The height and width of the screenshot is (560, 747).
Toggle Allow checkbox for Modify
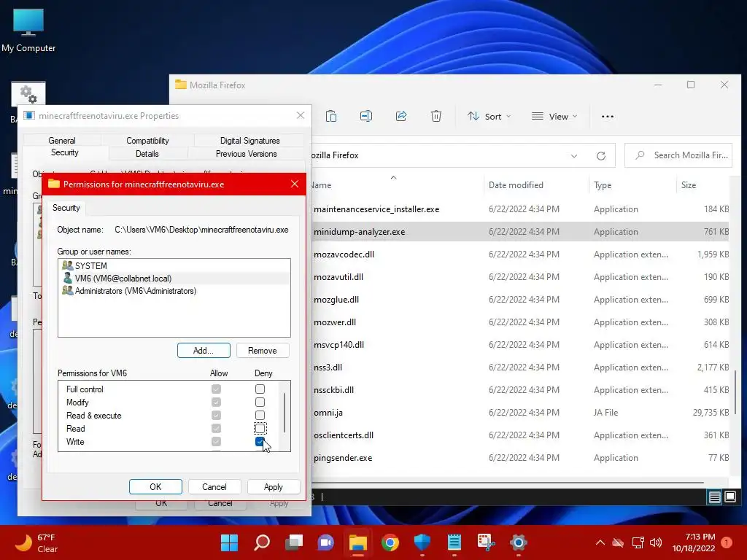click(216, 402)
